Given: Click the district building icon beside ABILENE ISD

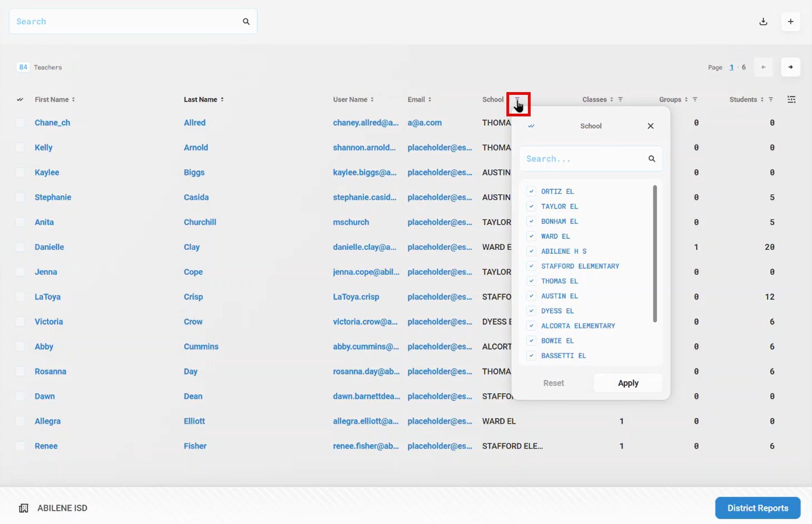Looking at the screenshot, I should [24, 508].
